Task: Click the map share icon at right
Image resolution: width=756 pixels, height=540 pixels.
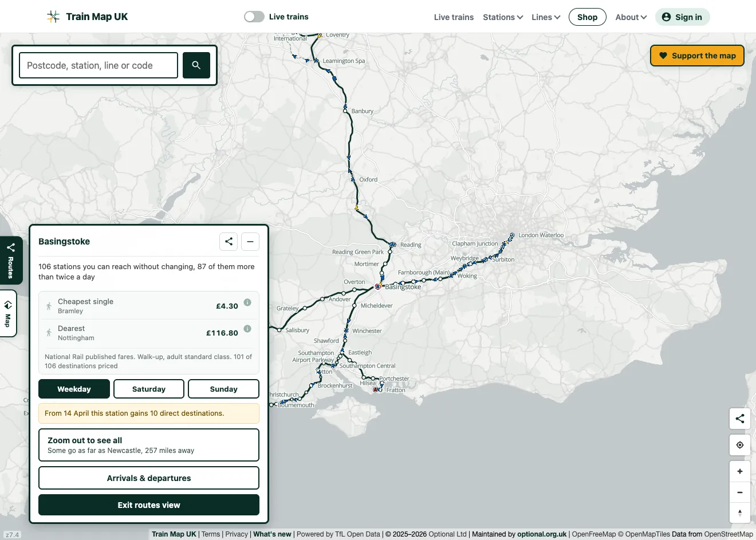Action: [740, 419]
